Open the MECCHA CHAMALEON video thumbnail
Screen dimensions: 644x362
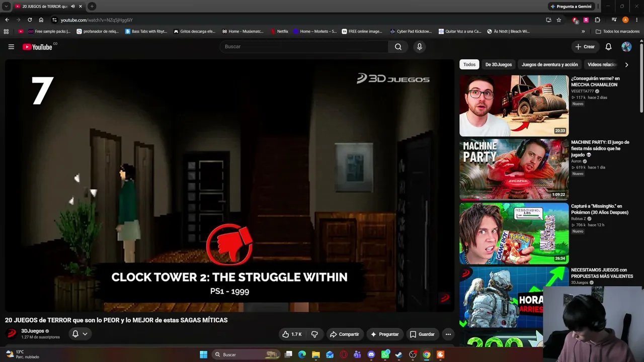click(514, 106)
